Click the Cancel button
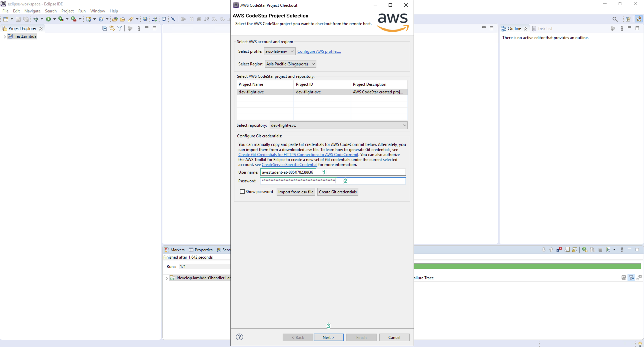The image size is (644, 347). [394, 337]
